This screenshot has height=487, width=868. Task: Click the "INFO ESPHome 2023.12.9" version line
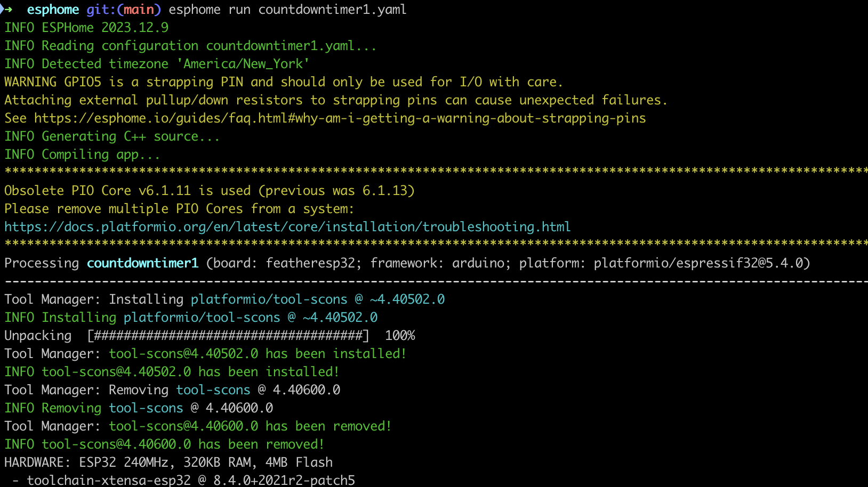point(86,28)
